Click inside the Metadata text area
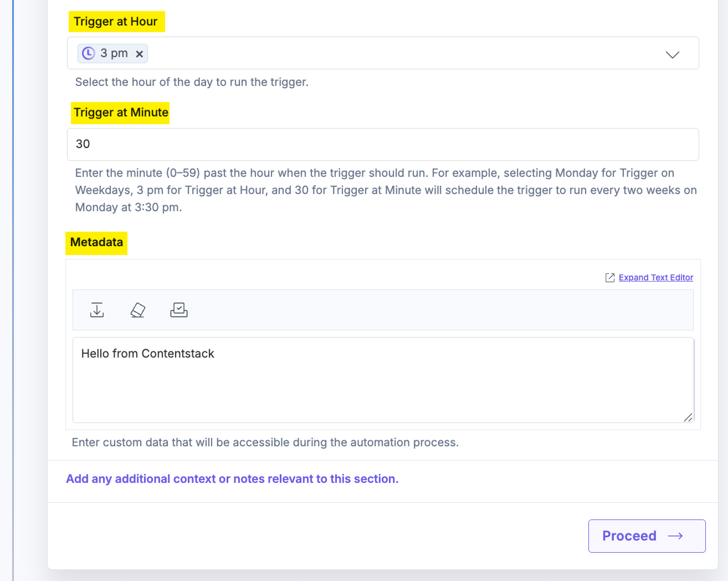This screenshot has height=581, width=728. click(x=383, y=380)
